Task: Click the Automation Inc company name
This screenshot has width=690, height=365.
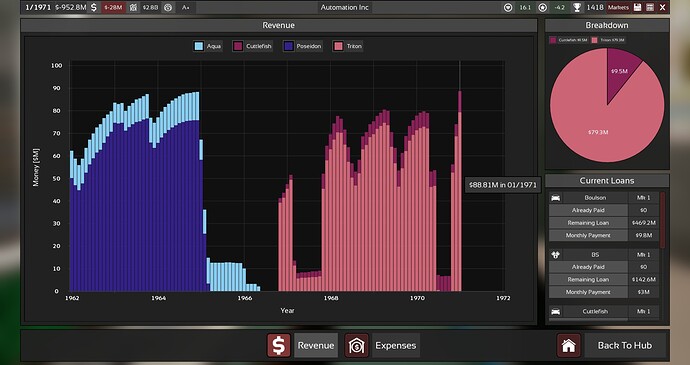Action: (x=345, y=7)
